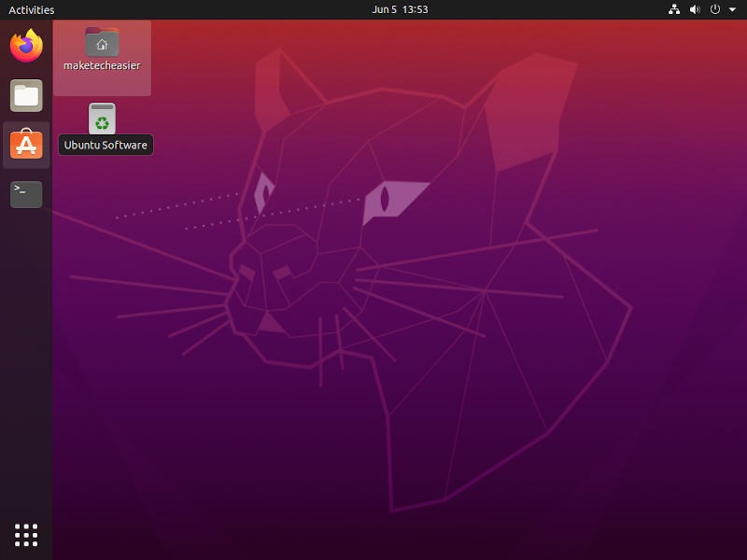
Task: Click the recycle symbol on the Trash icon
Action: [103, 119]
